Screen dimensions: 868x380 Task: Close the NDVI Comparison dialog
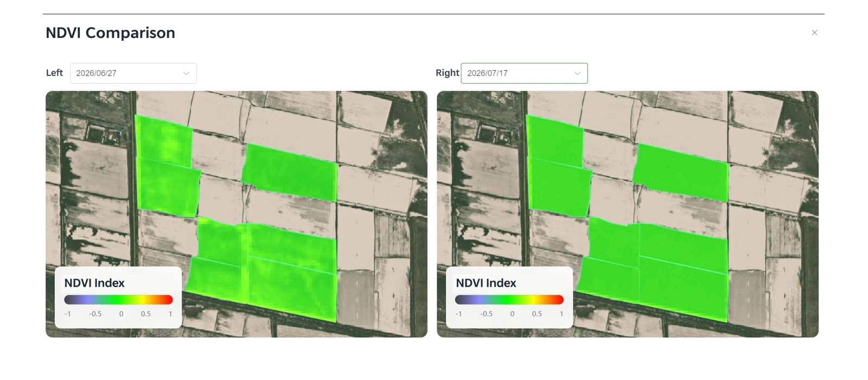click(814, 33)
